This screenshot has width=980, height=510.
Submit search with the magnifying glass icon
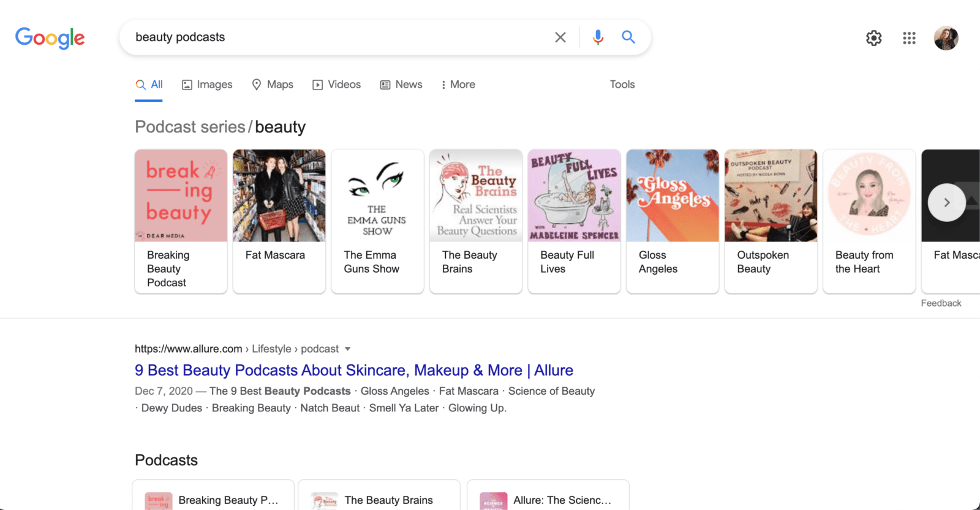[x=628, y=37]
